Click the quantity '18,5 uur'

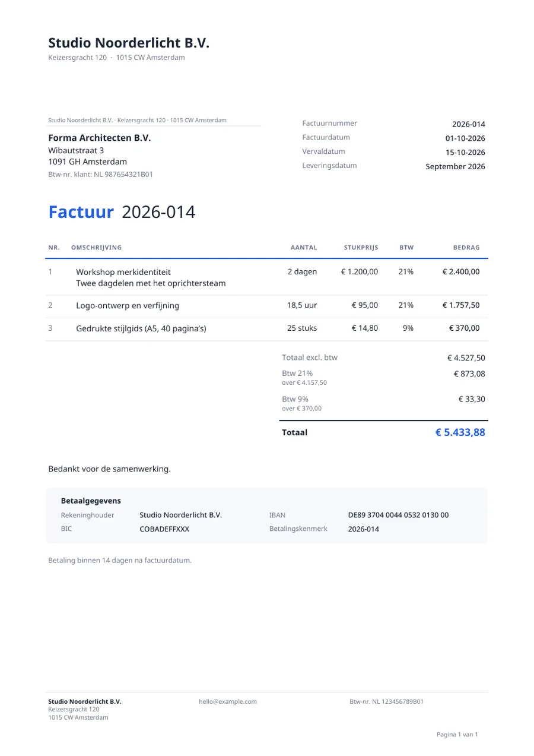[302, 305]
